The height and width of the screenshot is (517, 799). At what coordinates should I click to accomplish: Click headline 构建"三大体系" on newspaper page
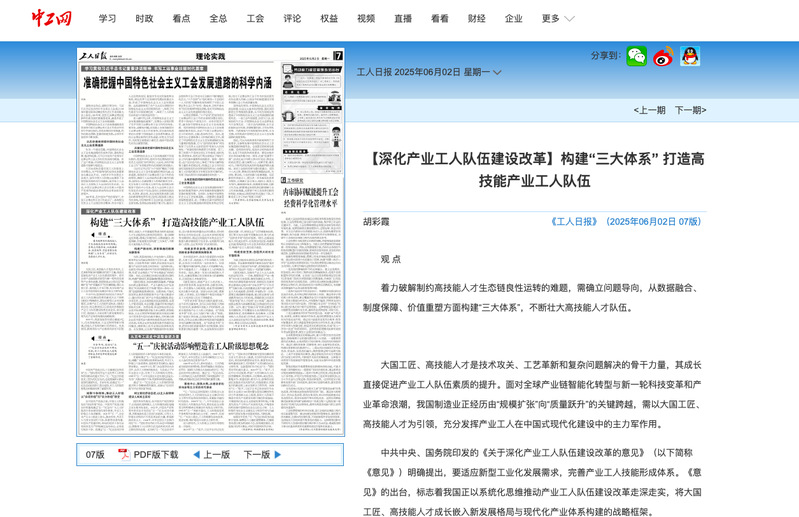click(x=177, y=222)
